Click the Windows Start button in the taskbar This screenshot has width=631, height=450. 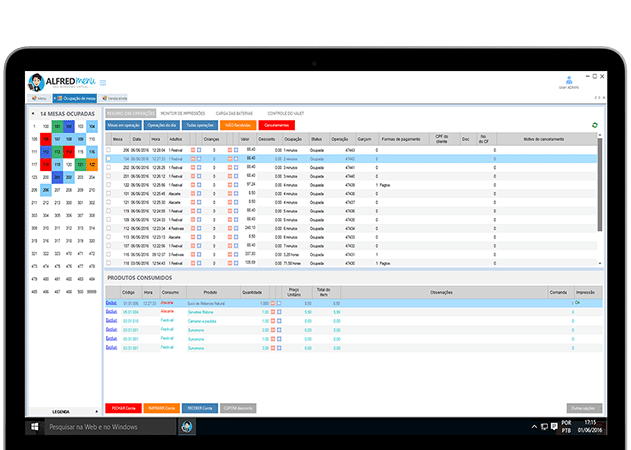coord(35,427)
